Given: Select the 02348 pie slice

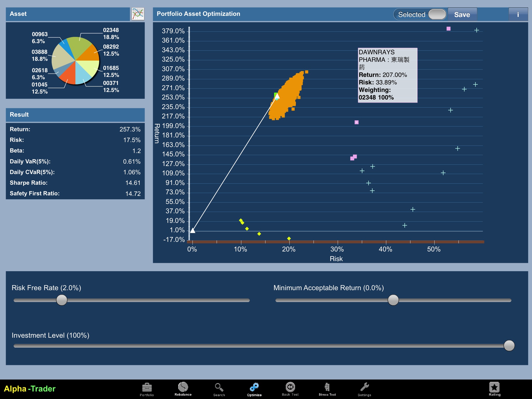Looking at the screenshot, I should [x=78, y=47].
